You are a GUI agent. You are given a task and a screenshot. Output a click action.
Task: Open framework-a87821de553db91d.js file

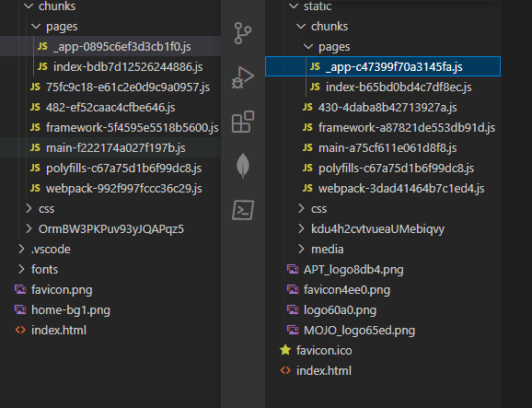pyautogui.click(x=383, y=128)
